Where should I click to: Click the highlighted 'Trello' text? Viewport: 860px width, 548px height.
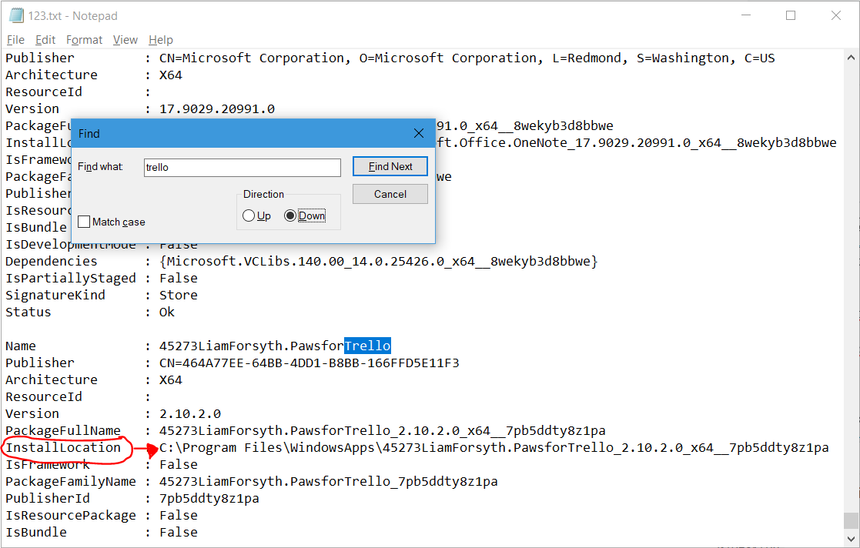tap(367, 346)
